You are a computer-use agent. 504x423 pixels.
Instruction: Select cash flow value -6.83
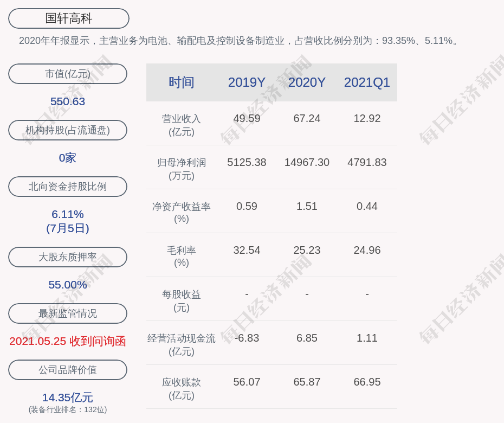coord(247,338)
